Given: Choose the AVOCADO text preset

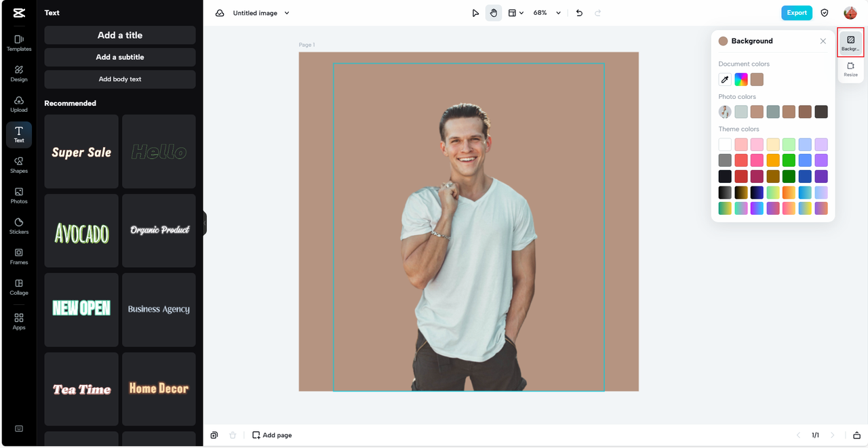Looking at the screenshot, I should (x=81, y=231).
